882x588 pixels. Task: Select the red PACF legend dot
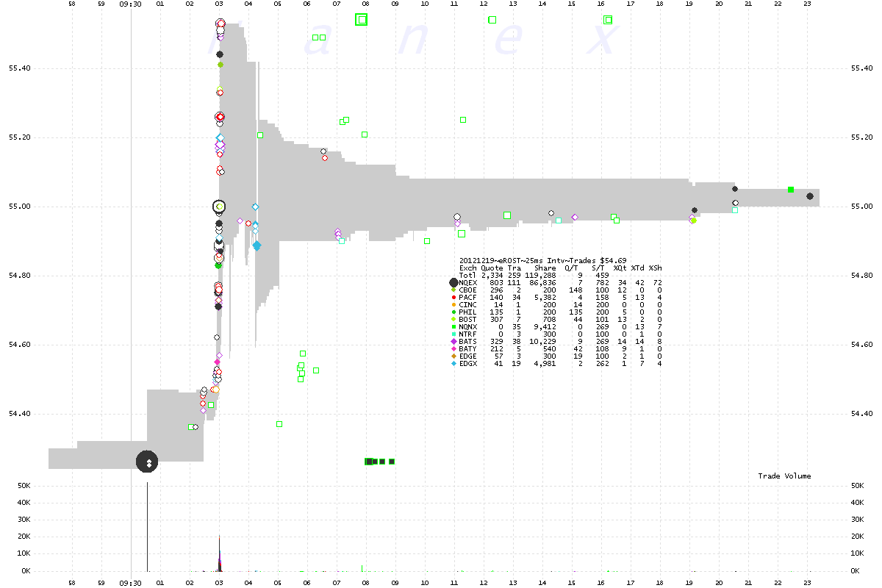point(453,296)
